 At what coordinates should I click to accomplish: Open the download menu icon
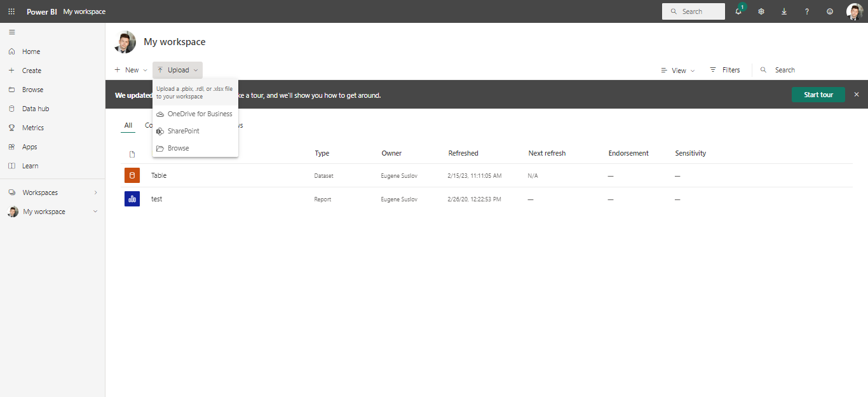[784, 11]
